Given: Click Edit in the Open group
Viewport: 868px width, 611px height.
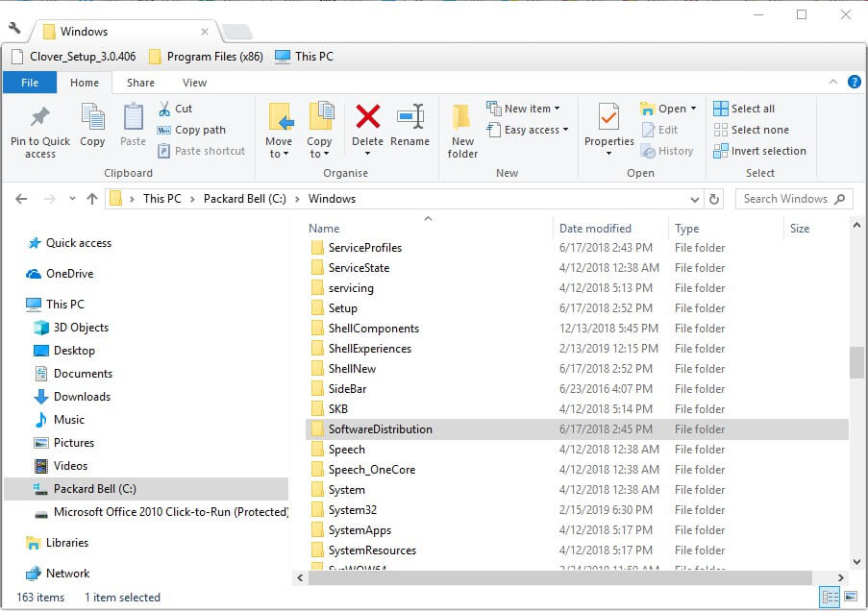Looking at the screenshot, I should [659, 130].
